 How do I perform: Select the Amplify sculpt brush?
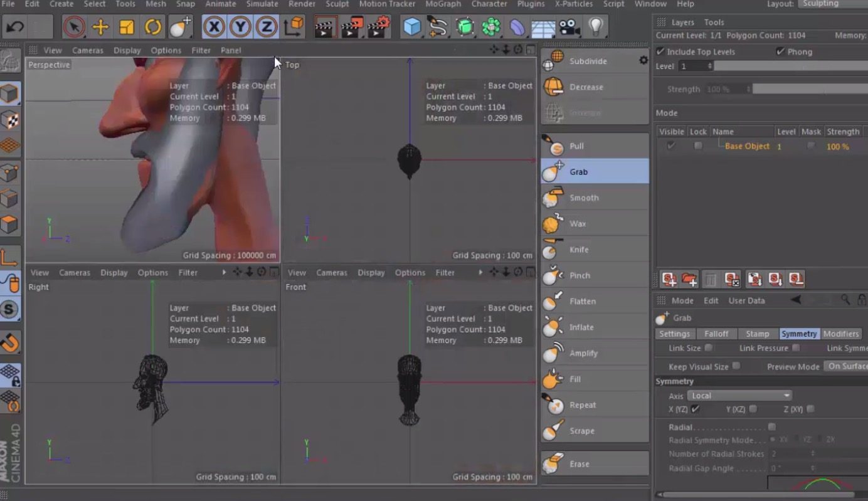tap(595, 353)
